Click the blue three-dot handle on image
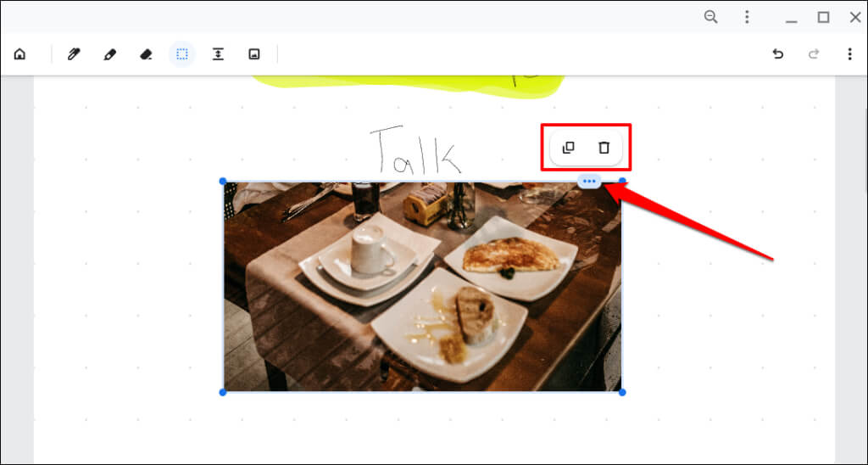Image resolution: width=868 pixels, height=465 pixels. (x=590, y=182)
